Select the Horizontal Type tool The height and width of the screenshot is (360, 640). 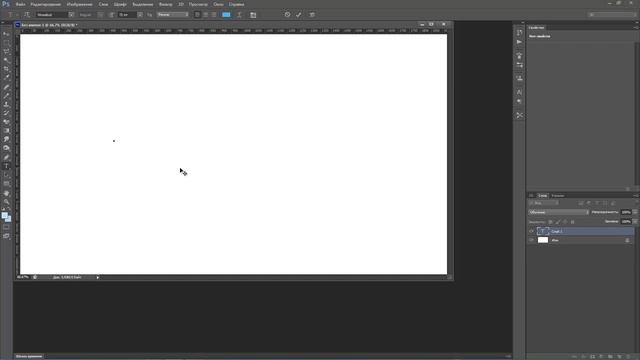pos(6,166)
